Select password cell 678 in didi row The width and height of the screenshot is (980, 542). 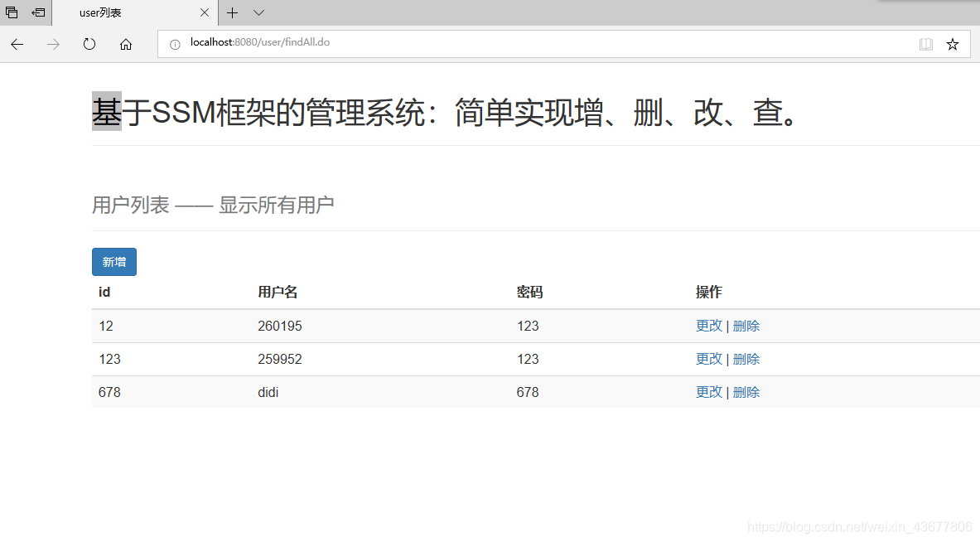pyautogui.click(x=528, y=392)
